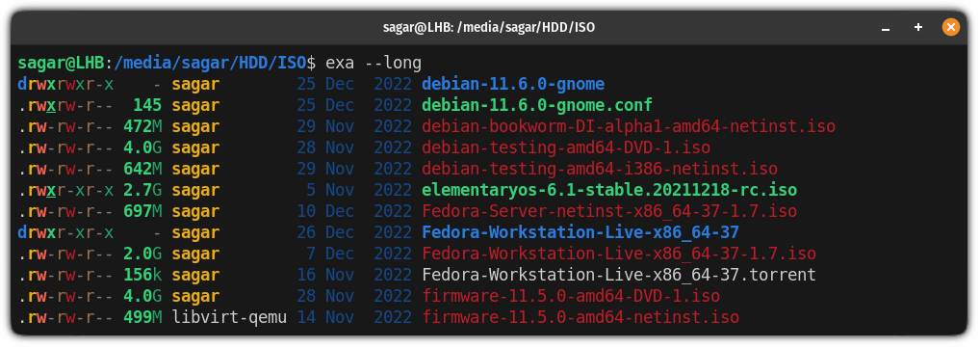The height and width of the screenshot is (348, 980).
Task: Select directory name debian-11.6.0-gnome
Action: [x=513, y=84]
